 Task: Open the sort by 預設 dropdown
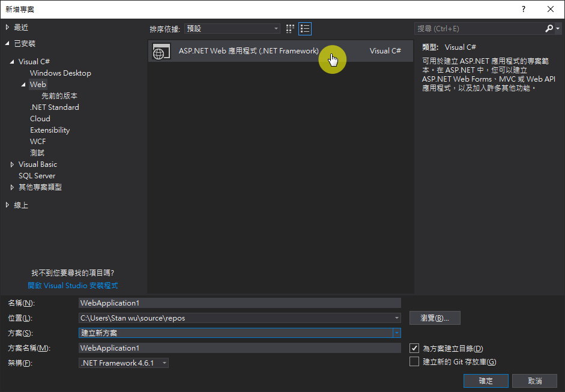(232, 28)
